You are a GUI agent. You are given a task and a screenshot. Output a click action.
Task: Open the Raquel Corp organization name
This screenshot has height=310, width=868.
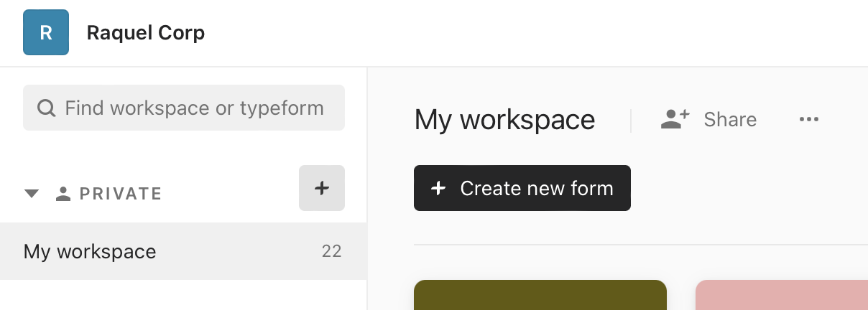tap(146, 33)
